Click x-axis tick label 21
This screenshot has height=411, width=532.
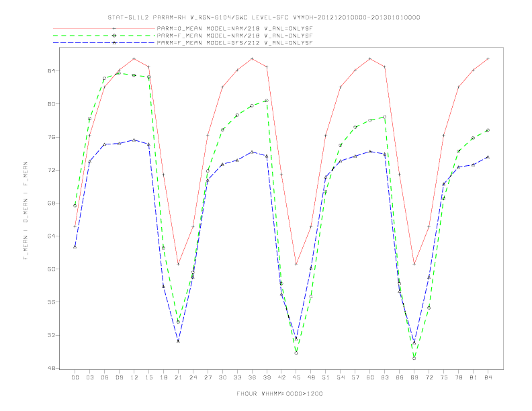[x=178, y=377]
